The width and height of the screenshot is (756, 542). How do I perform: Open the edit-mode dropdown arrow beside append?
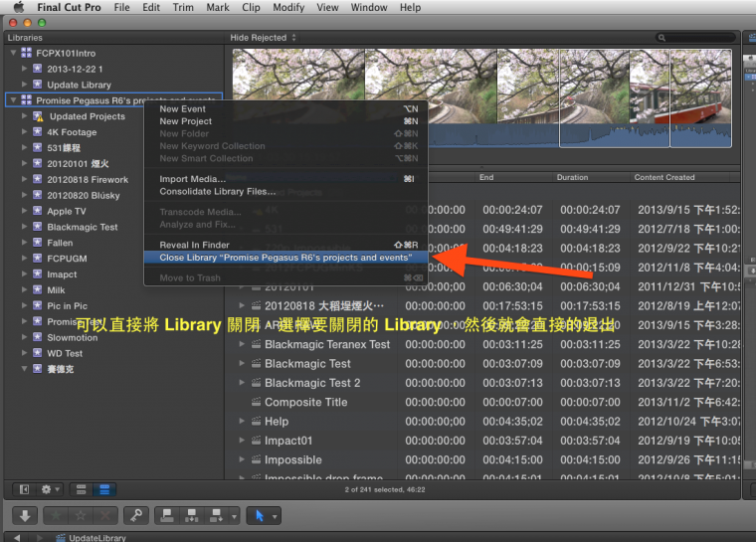click(235, 516)
